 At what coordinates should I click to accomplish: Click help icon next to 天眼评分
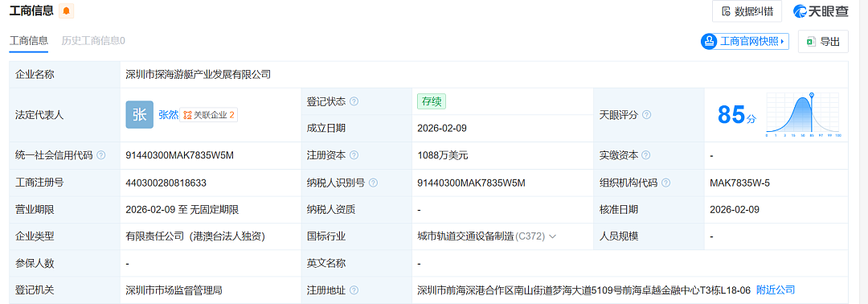click(x=646, y=115)
